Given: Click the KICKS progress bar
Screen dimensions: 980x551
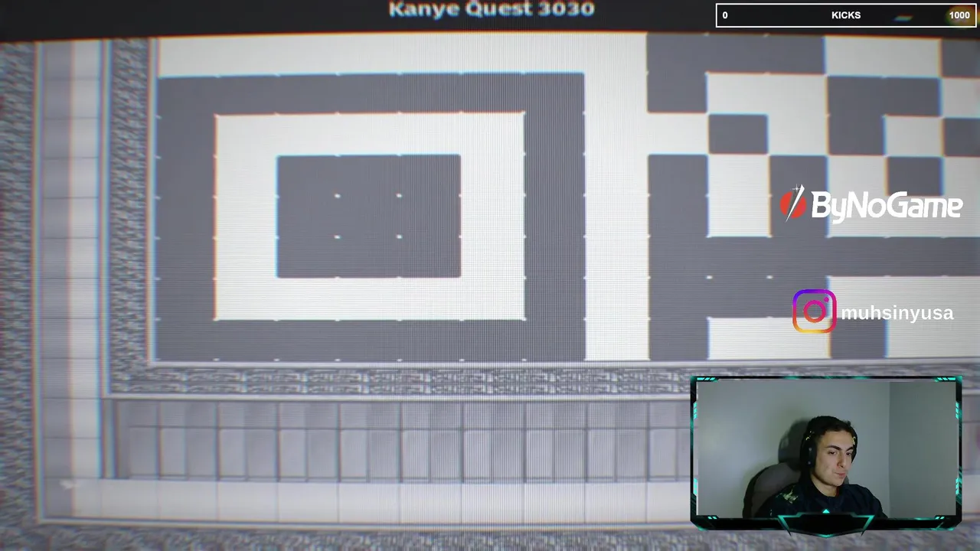Looking at the screenshot, I should (846, 15).
